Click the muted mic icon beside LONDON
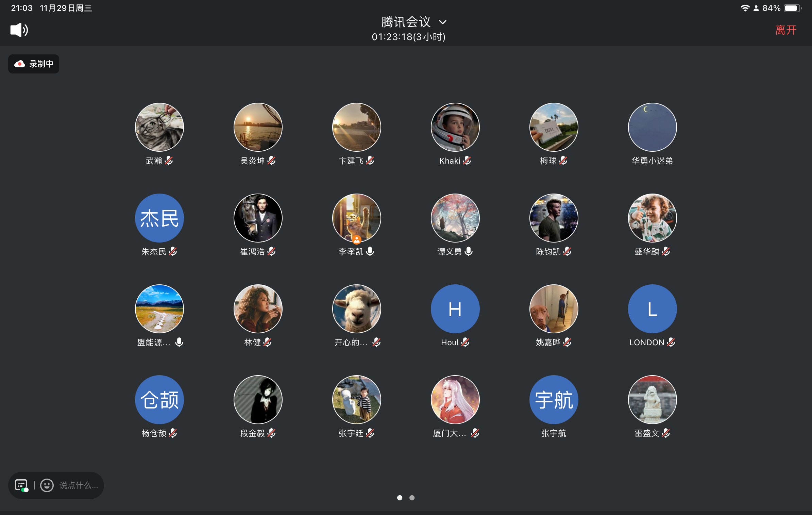The height and width of the screenshot is (515, 812). [x=671, y=342]
